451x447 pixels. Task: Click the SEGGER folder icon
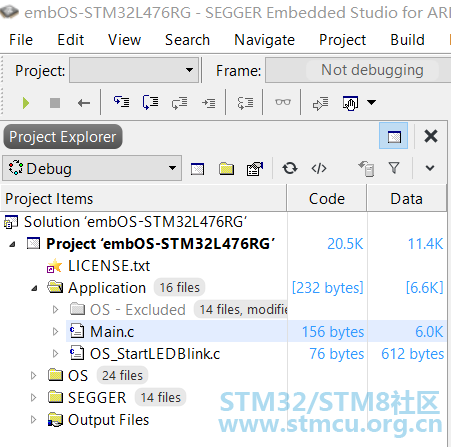click(55, 397)
